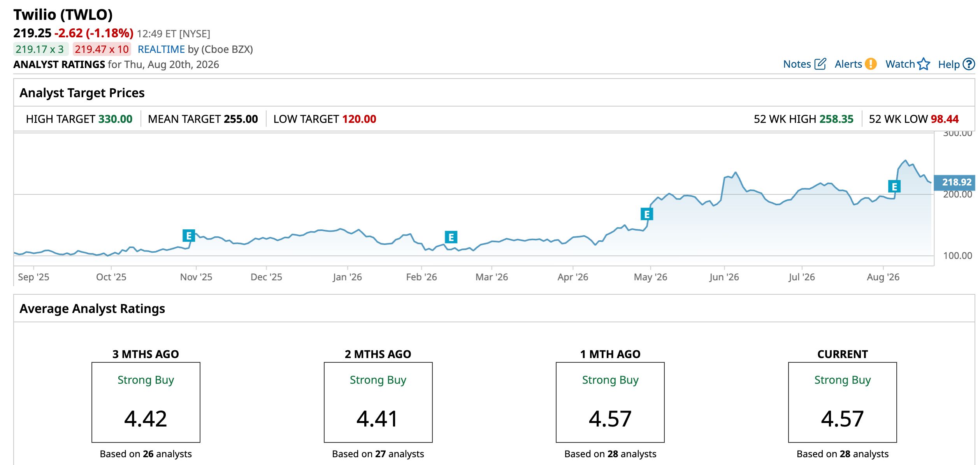Viewport: 980px width, 465px height.
Task: Click the MEAN TARGET value 255.00
Action: pyautogui.click(x=241, y=119)
